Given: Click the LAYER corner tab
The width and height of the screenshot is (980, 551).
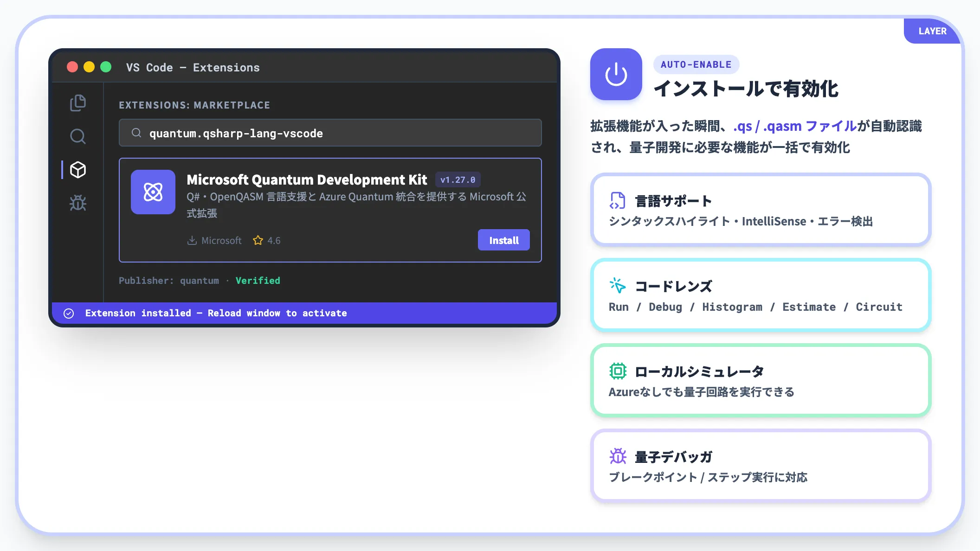Looking at the screenshot, I should point(932,31).
